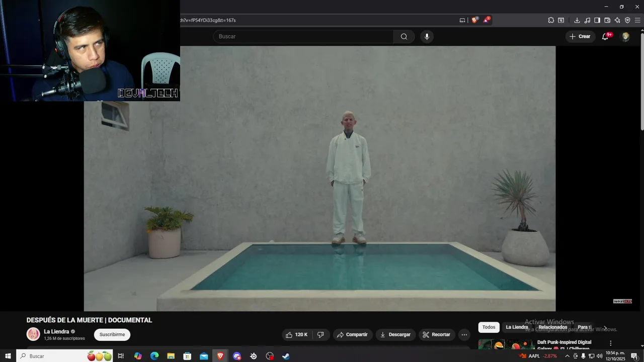The height and width of the screenshot is (362, 644).
Task: Open the Windows notification center icon
Action: [x=634, y=356]
